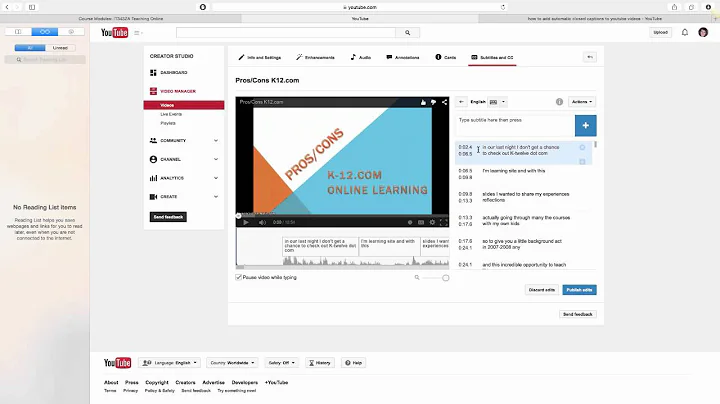Select Playlists under Video Manager
The image size is (720, 404).
pos(168,123)
